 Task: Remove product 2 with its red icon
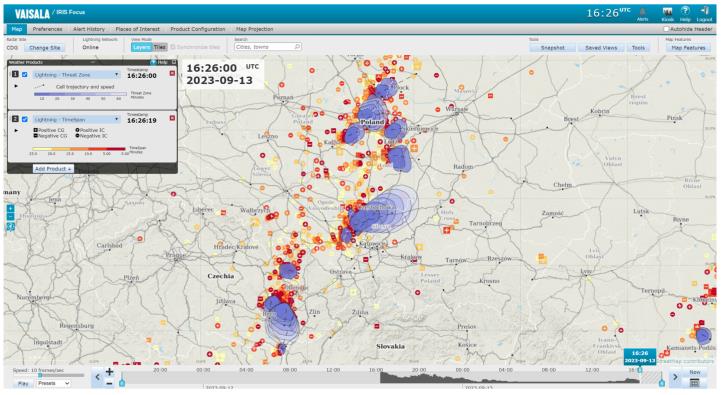click(172, 118)
